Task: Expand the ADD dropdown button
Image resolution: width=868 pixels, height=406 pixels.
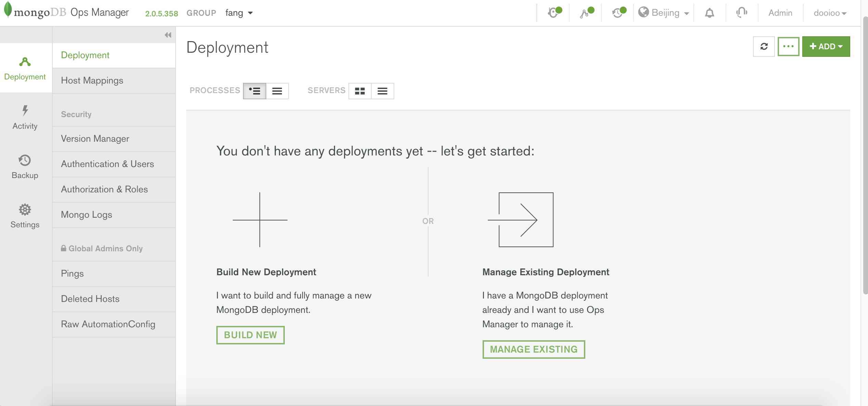Action: [826, 47]
